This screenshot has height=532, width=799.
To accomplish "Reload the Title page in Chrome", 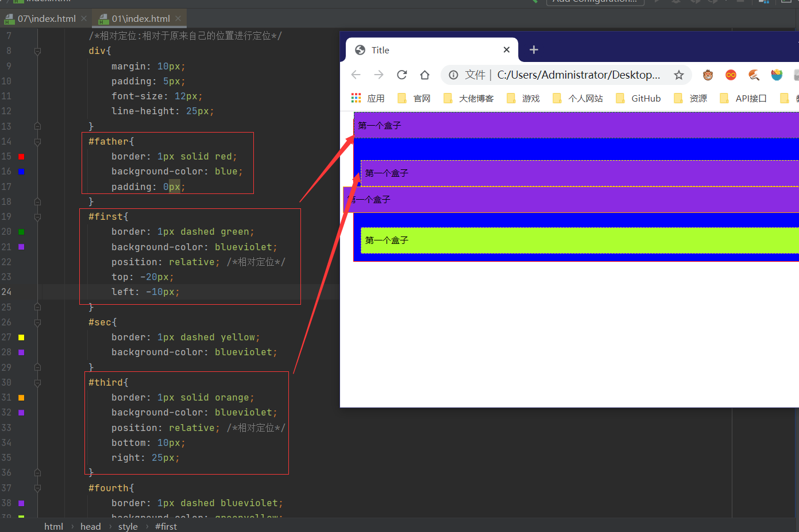I will [x=402, y=75].
